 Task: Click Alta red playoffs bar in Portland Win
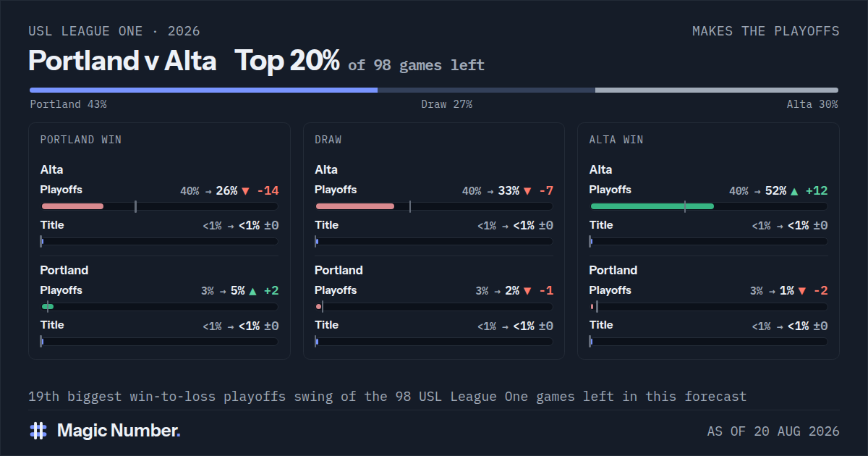pos(72,206)
